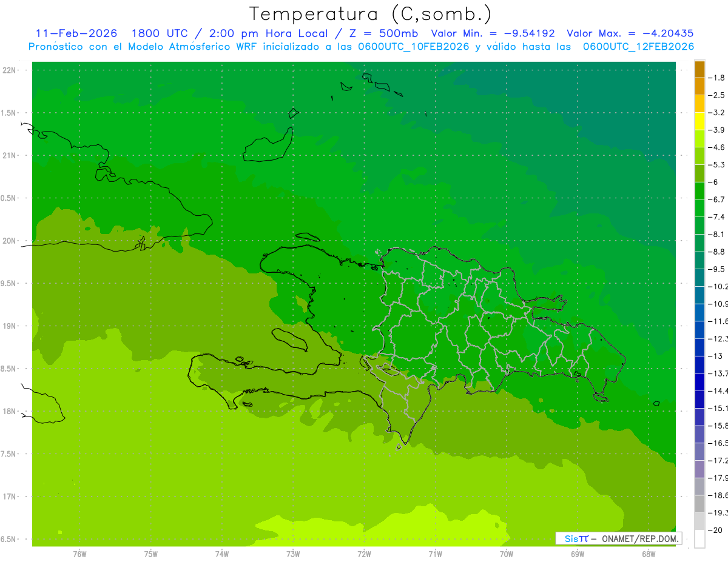Click the "Temperatura (C,somb.)" title
This screenshot has height=562, width=728.
tap(371, 15)
